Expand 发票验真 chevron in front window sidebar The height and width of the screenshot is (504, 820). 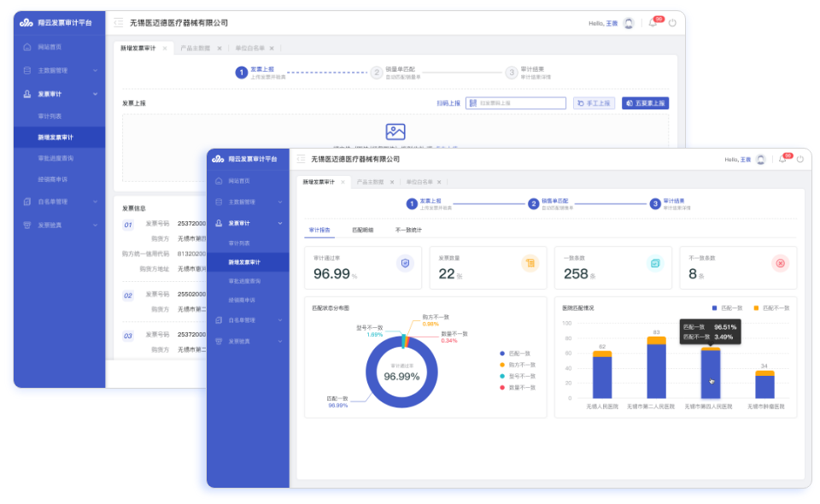click(x=280, y=342)
